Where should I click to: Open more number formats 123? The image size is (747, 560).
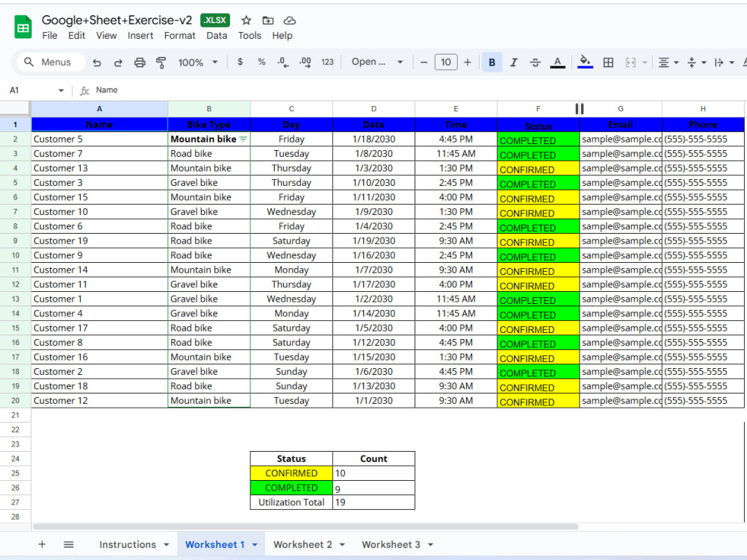tap(327, 62)
